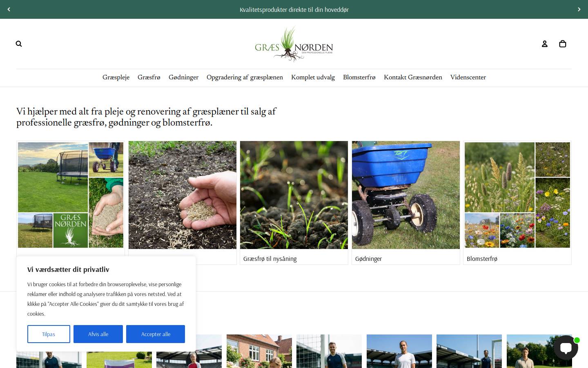
Task: Open the Græspleje menu
Action: click(x=116, y=77)
